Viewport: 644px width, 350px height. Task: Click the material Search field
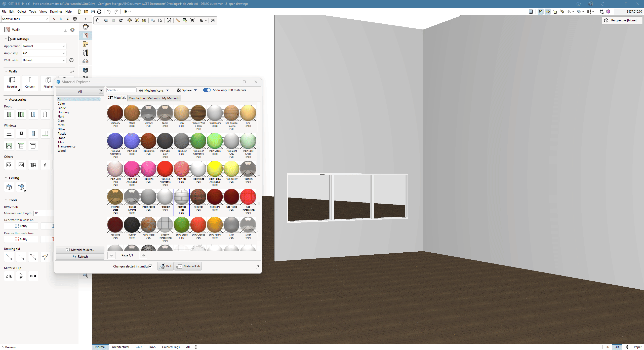[122, 90]
